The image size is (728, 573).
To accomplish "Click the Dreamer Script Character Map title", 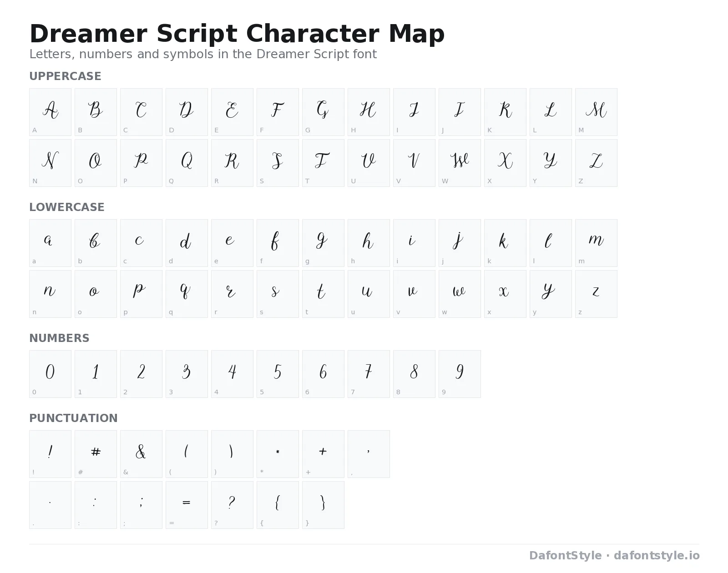I will click(237, 34).
